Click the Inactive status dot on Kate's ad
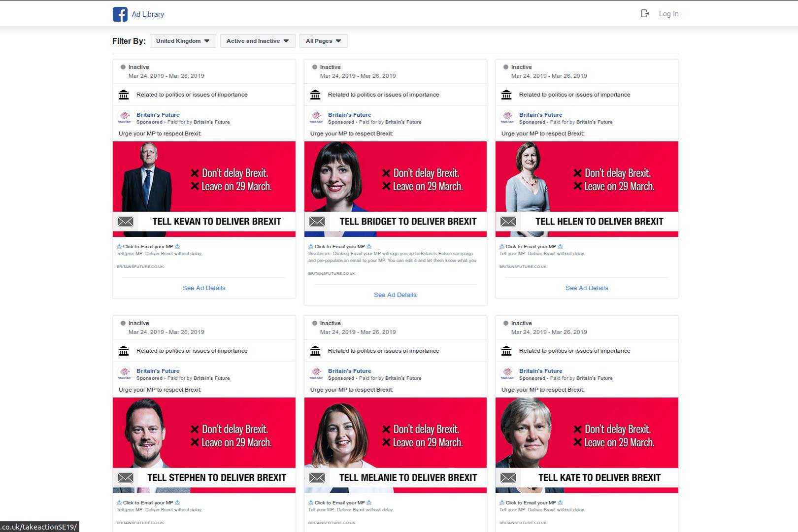Image resolution: width=798 pixels, height=532 pixels. (505, 323)
